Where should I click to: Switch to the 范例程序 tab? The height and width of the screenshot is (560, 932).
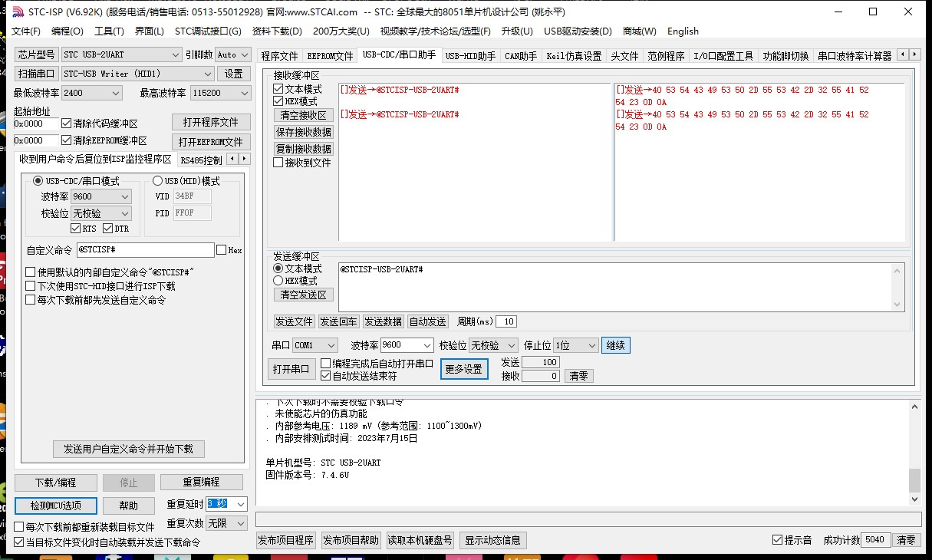point(666,56)
